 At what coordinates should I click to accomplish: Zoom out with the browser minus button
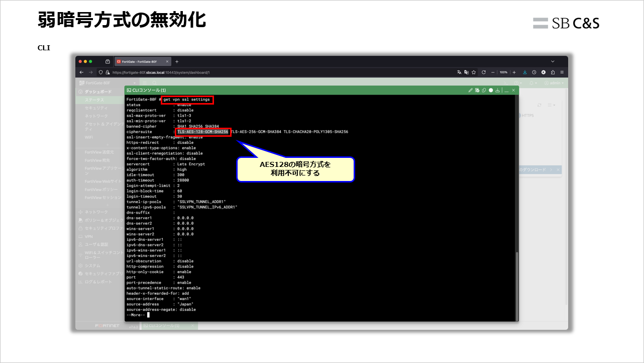[x=493, y=72]
